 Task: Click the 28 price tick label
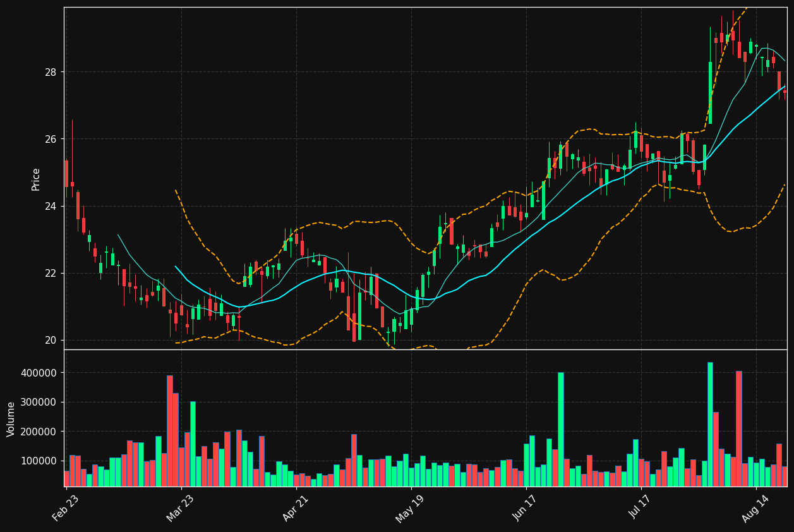[x=51, y=72]
